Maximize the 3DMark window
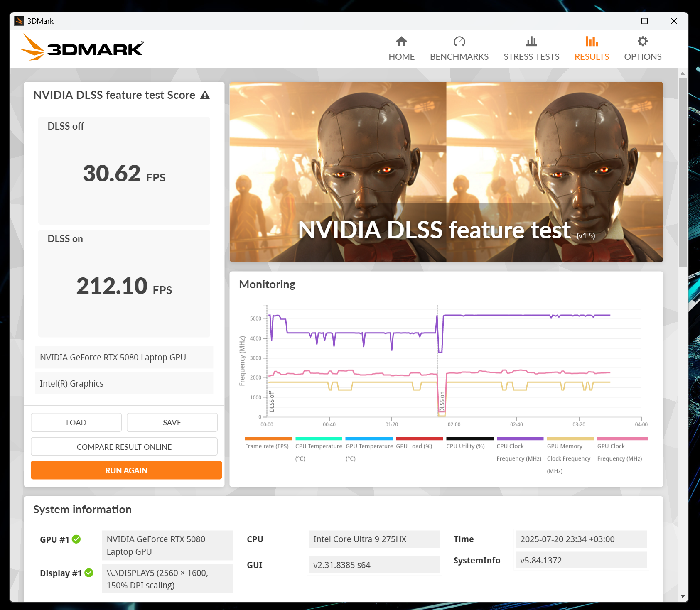The width and height of the screenshot is (700, 610). tap(644, 21)
